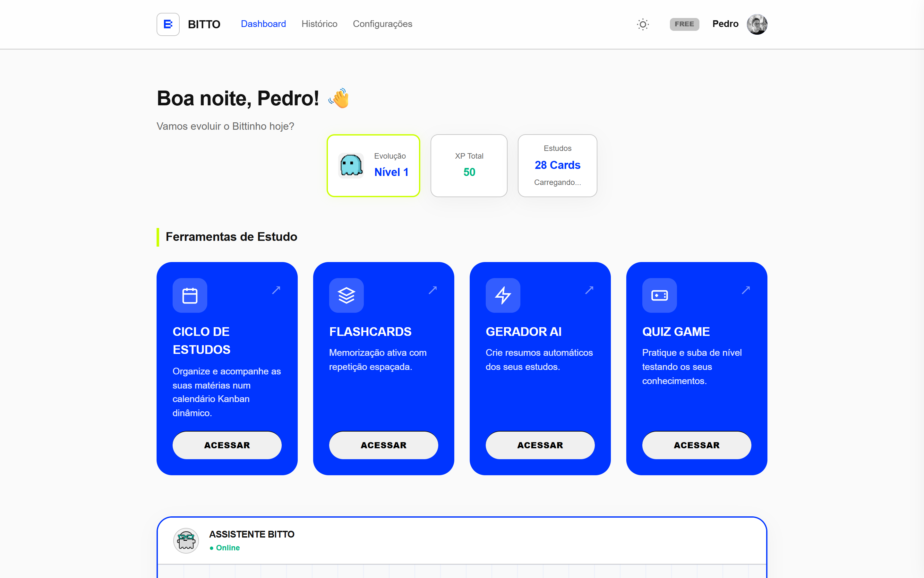Toggle the light/dark theme sun icon
Image resolution: width=924 pixels, height=578 pixels.
tap(643, 24)
